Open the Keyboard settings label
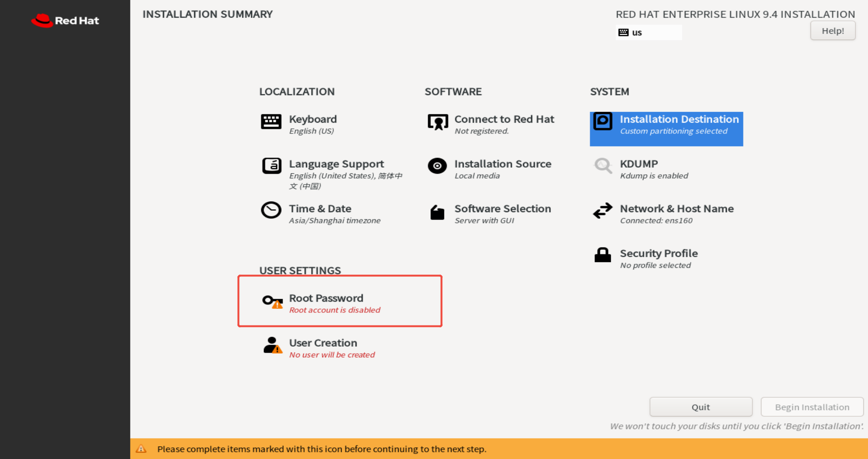This screenshot has width=868, height=459. pyautogui.click(x=313, y=119)
